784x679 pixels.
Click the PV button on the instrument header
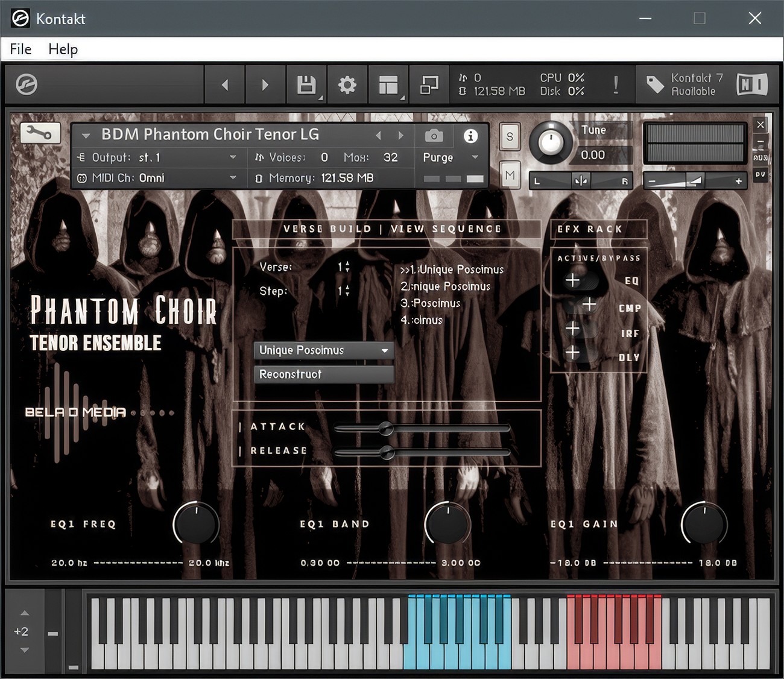tap(760, 174)
